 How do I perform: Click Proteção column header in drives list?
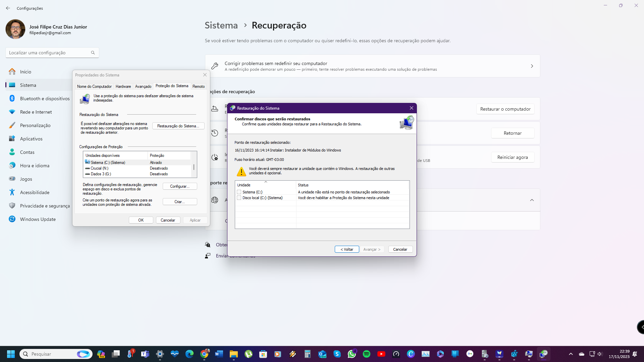pyautogui.click(x=169, y=156)
